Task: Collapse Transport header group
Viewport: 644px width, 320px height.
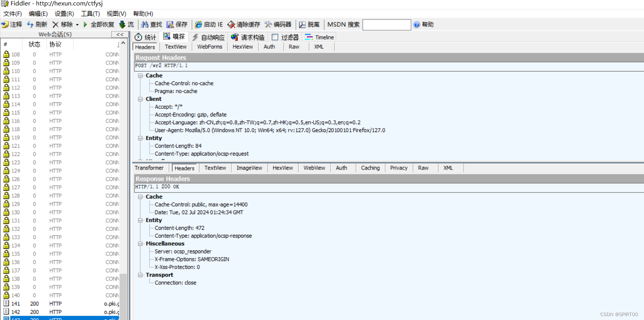Action: pos(140,275)
